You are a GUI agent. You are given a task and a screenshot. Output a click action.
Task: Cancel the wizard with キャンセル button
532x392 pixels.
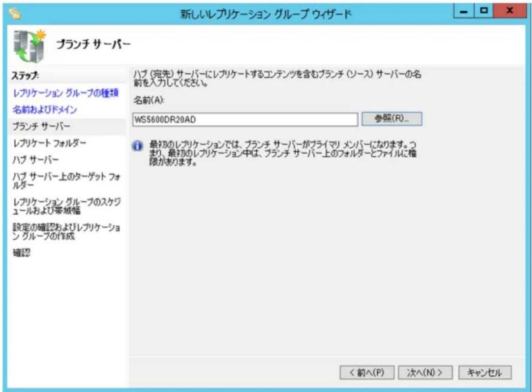484,372
